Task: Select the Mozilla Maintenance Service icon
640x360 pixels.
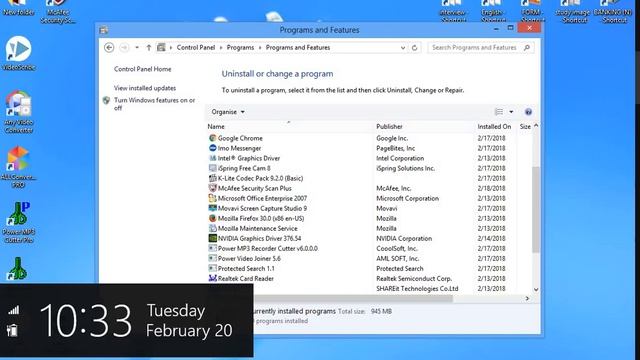Action: tap(212, 228)
